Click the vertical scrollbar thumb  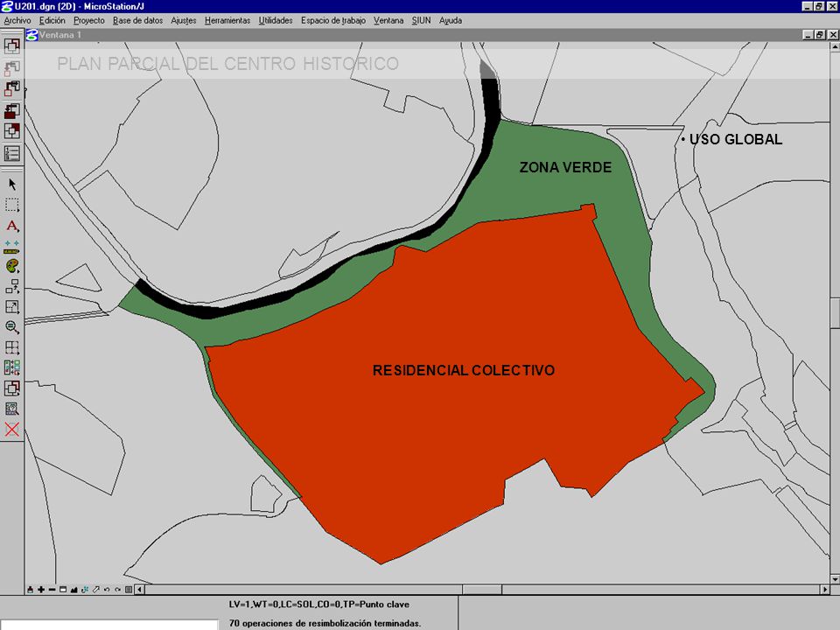pos(835,312)
